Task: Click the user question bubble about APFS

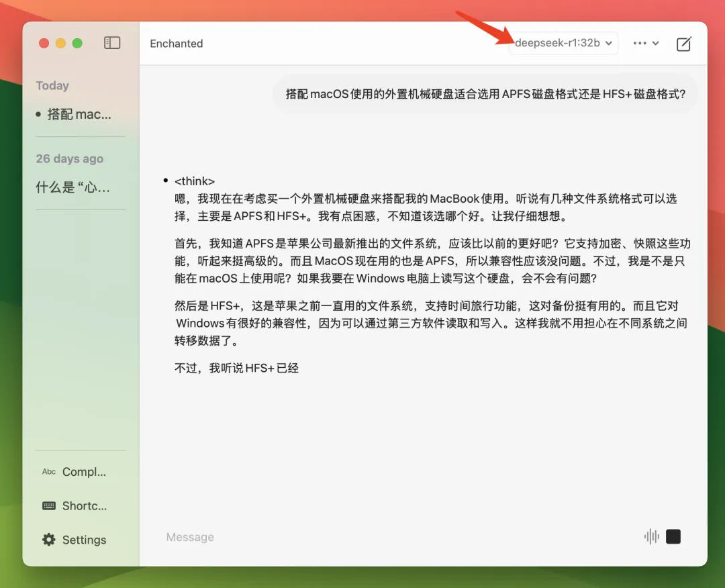Action: coord(485,94)
